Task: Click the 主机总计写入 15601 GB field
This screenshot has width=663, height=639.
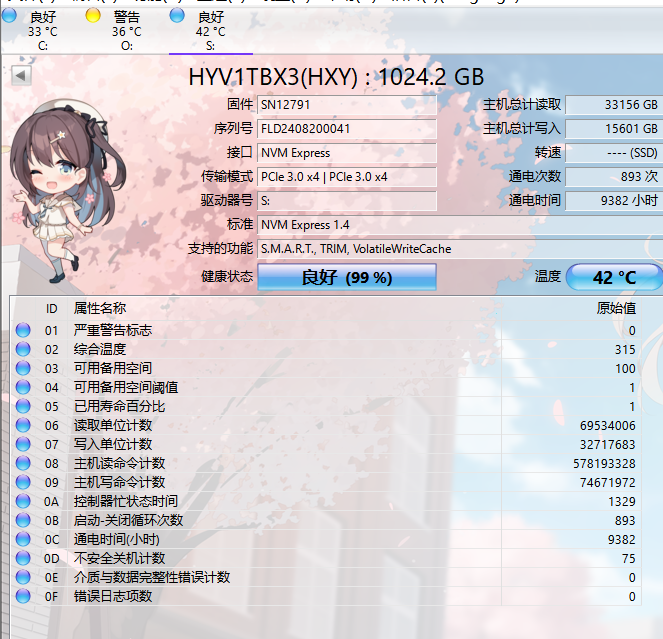Action: pos(614,129)
